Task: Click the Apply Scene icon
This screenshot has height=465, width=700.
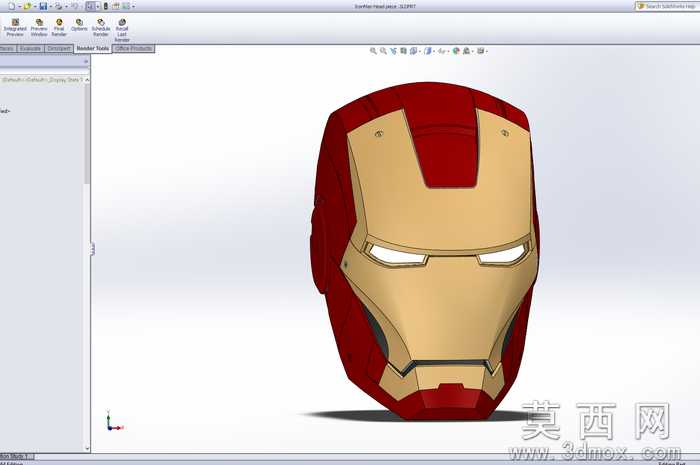Action: (466, 51)
